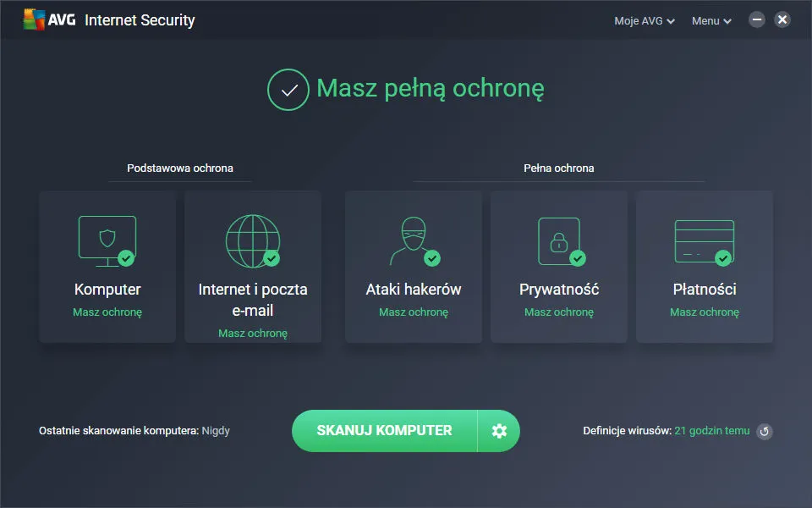The width and height of the screenshot is (812, 508).
Task: Open scan settings via gear icon
Action: point(499,430)
